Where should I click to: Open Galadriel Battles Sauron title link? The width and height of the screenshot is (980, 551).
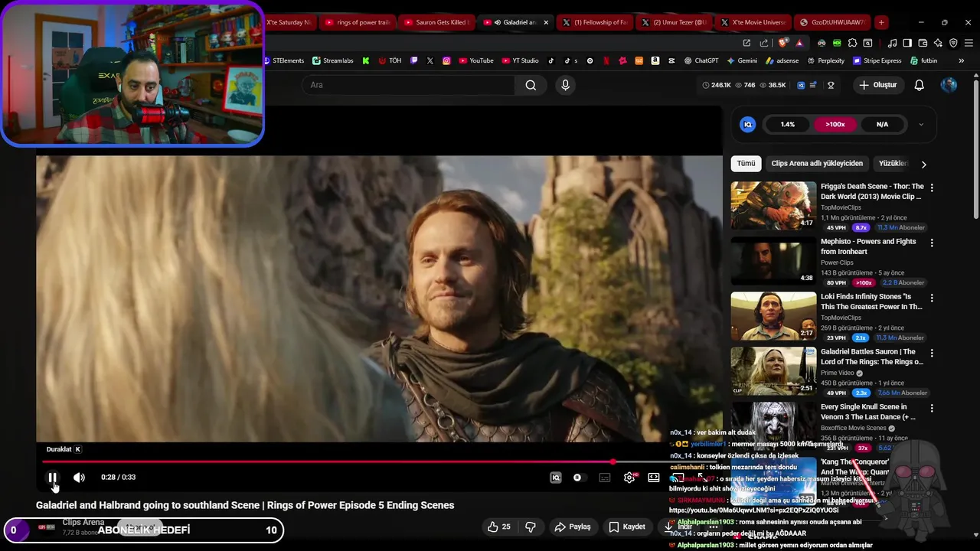(872, 357)
